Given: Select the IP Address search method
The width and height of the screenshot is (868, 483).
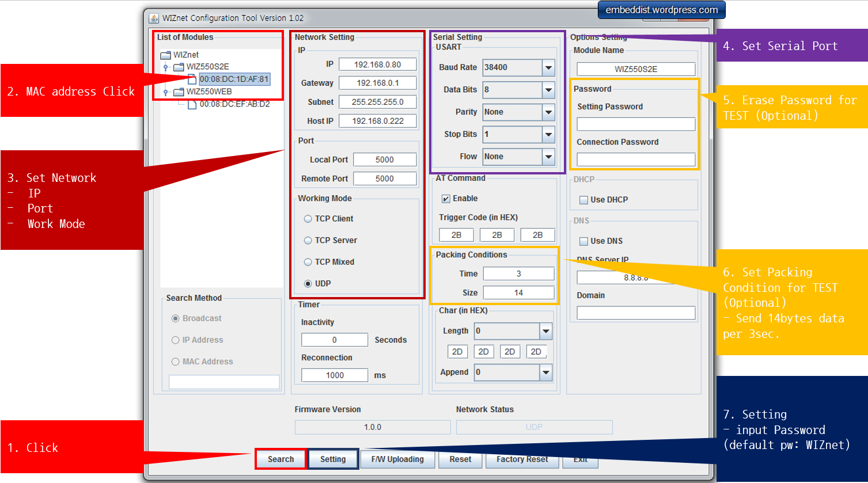Looking at the screenshot, I should (176, 340).
